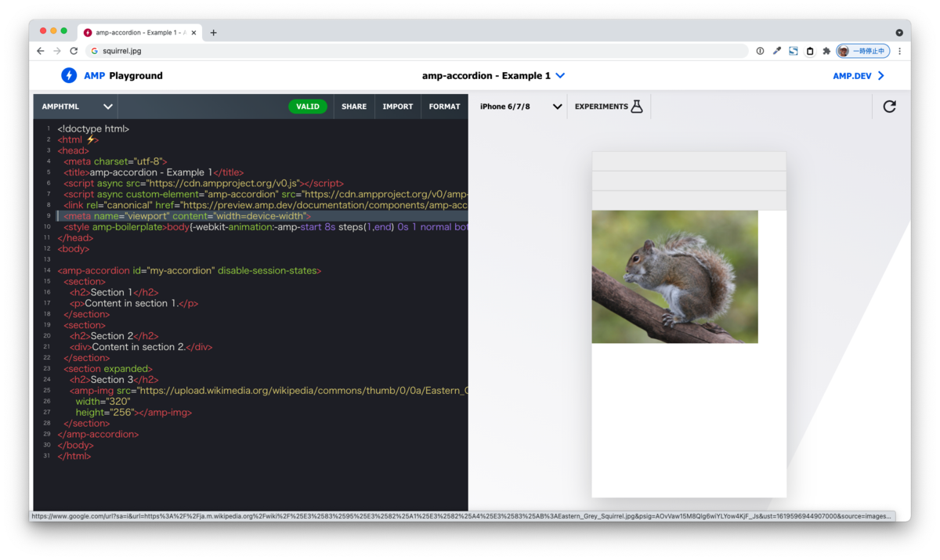
Task: Click the tab search down-arrow icon
Action: tap(899, 33)
